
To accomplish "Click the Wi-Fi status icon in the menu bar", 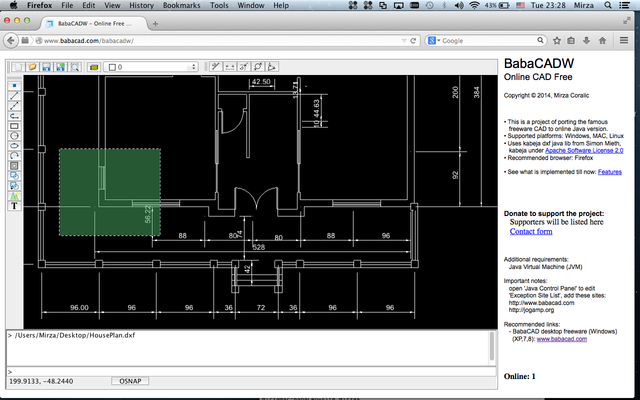I will tap(474, 5).
